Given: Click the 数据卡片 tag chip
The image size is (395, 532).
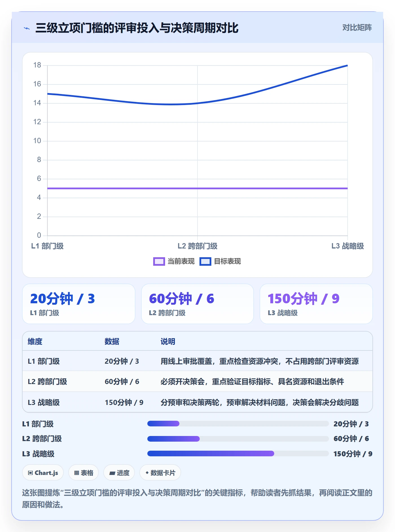Looking at the screenshot, I should click(x=160, y=473).
